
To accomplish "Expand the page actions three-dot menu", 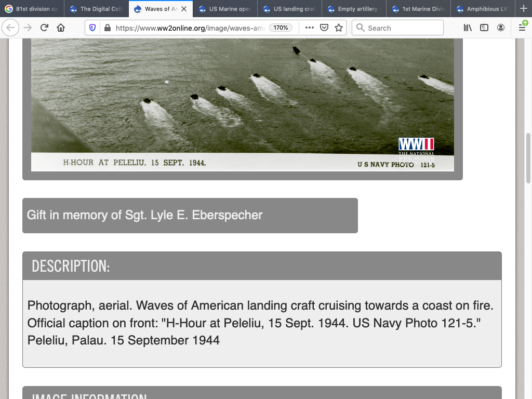I will 310,28.
